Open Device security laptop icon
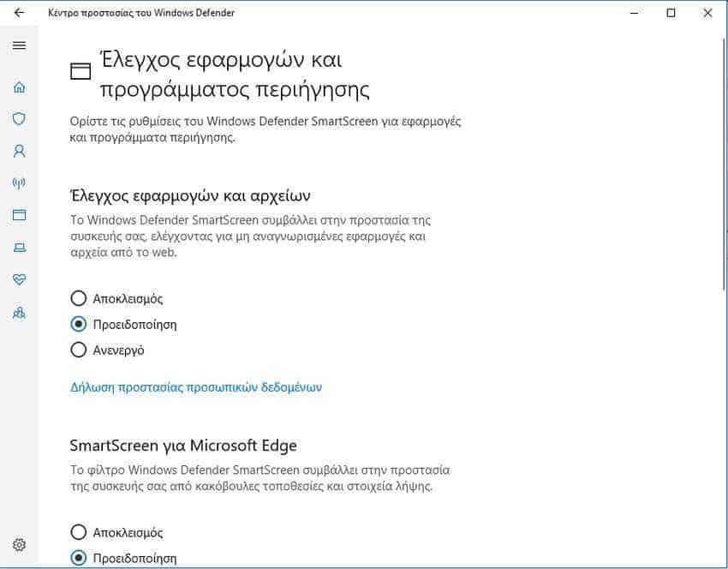 pyautogui.click(x=19, y=247)
